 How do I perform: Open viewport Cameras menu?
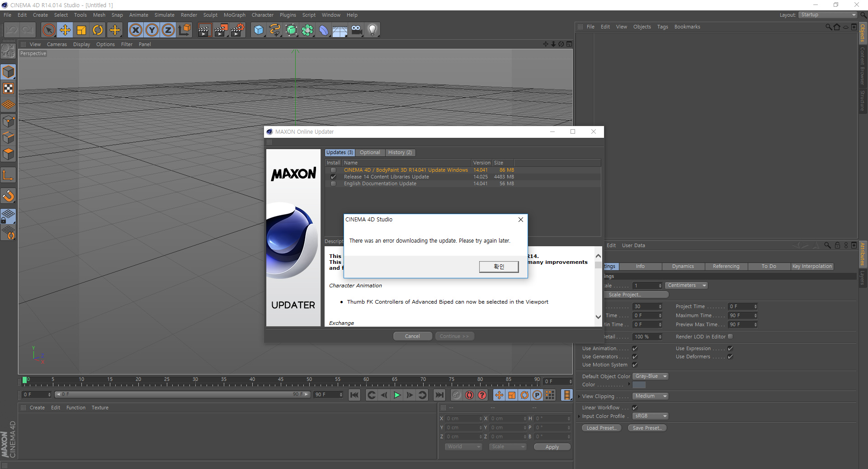[x=57, y=44]
